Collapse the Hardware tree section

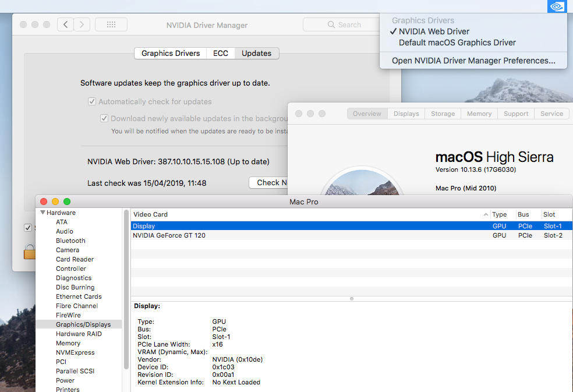coord(43,213)
